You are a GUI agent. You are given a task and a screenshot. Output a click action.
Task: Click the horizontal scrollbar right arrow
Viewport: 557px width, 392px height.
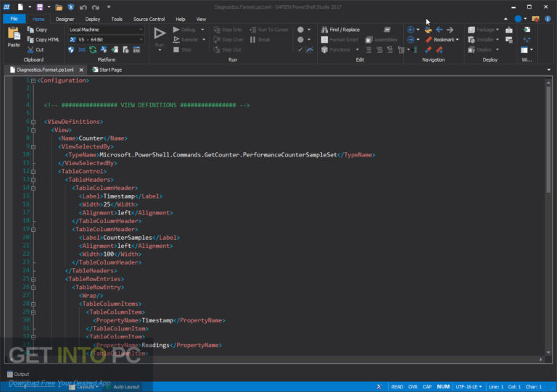click(540, 359)
